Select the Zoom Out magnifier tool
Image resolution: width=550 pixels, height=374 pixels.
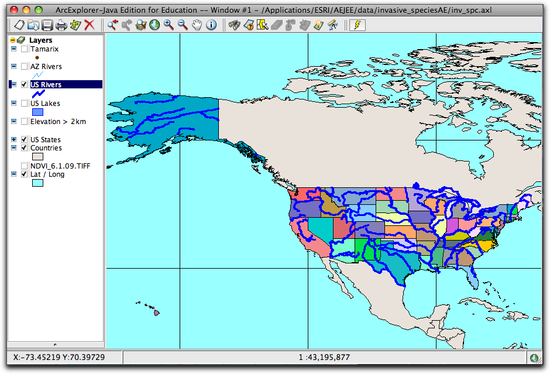coord(183,25)
